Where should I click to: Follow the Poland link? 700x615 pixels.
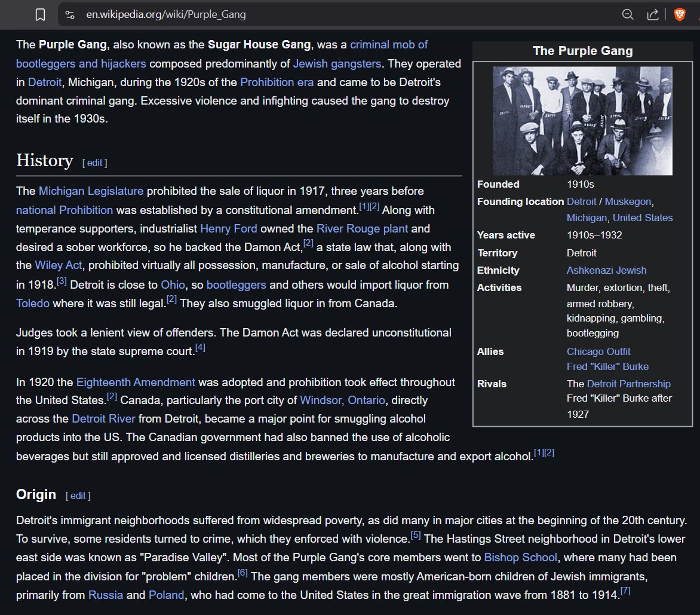tap(166, 595)
